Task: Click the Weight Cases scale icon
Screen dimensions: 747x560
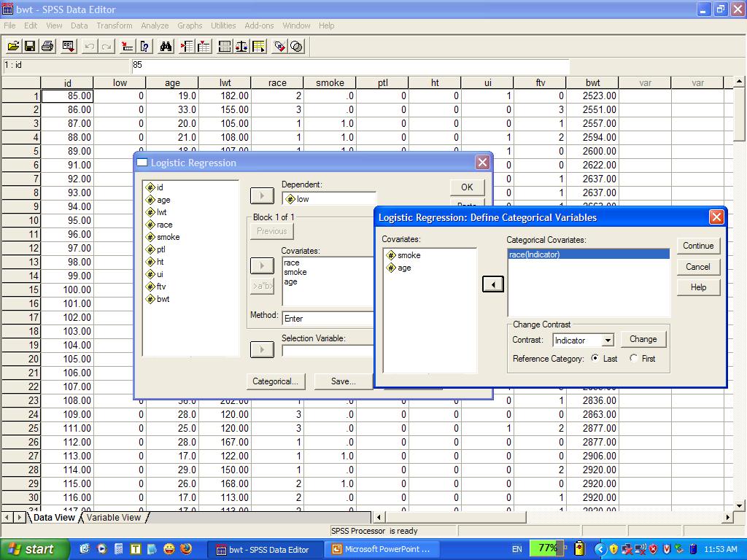Action: tap(241, 46)
